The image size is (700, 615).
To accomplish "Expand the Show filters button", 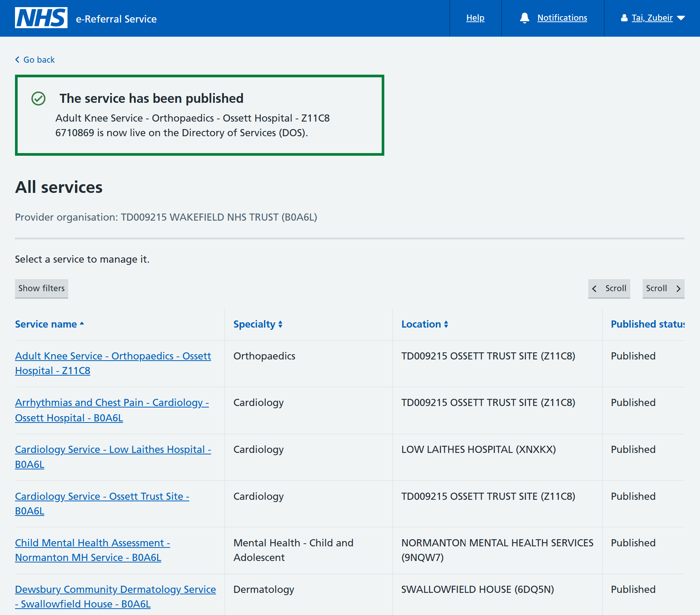I will [42, 289].
